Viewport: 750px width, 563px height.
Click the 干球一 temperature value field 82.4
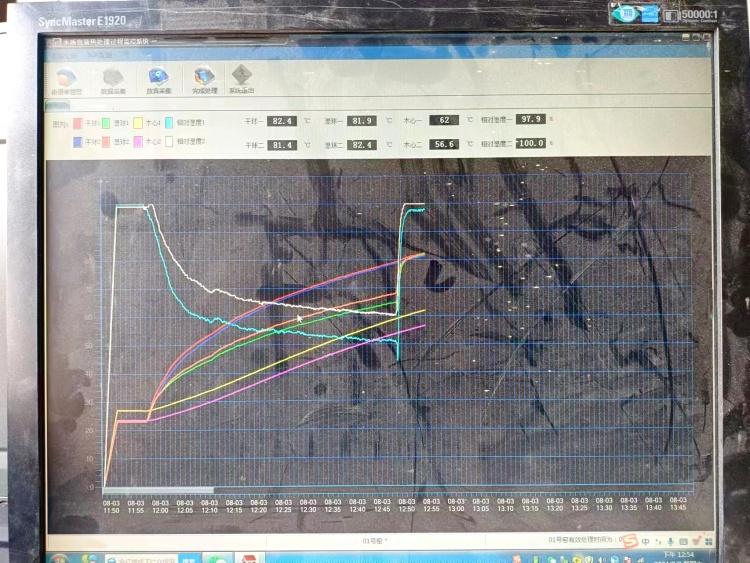pyautogui.click(x=283, y=120)
